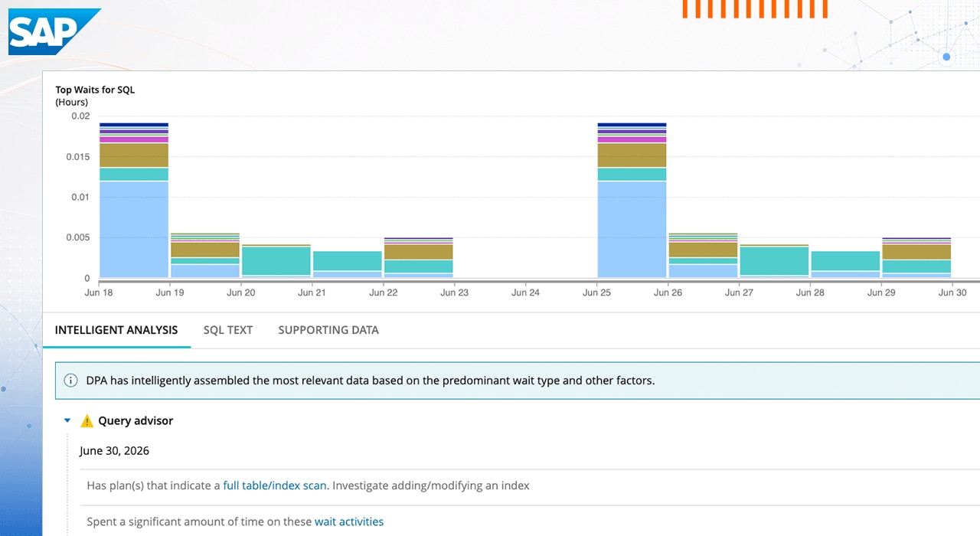Click the June 30, 2026 date text
This screenshot has height=536, width=980.
[114, 451]
